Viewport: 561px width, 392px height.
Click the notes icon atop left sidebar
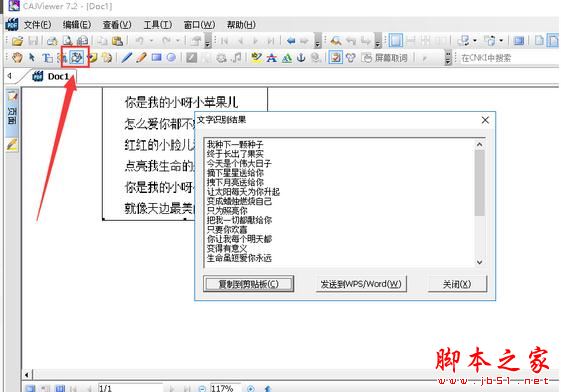[x=12, y=96]
